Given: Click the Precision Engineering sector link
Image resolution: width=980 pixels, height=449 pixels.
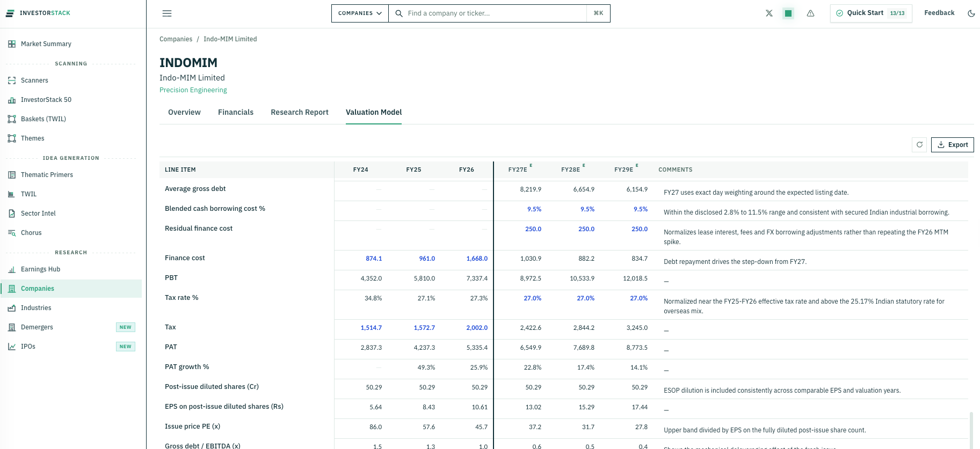Looking at the screenshot, I should (193, 90).
